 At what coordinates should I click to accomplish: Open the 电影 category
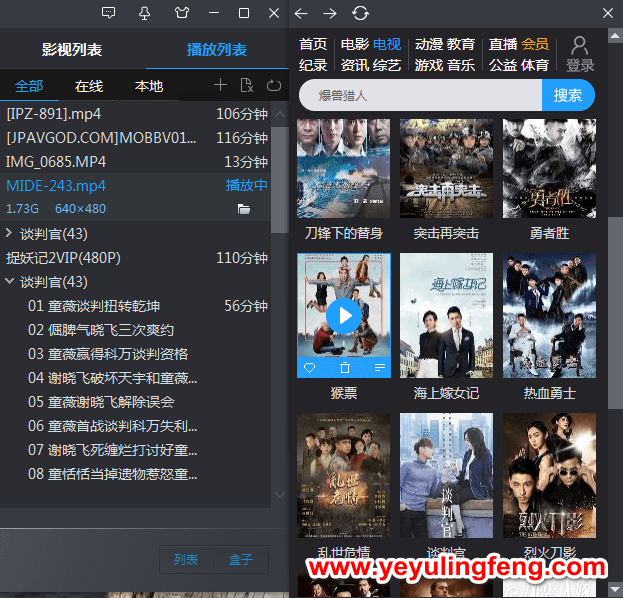(355, 44)
